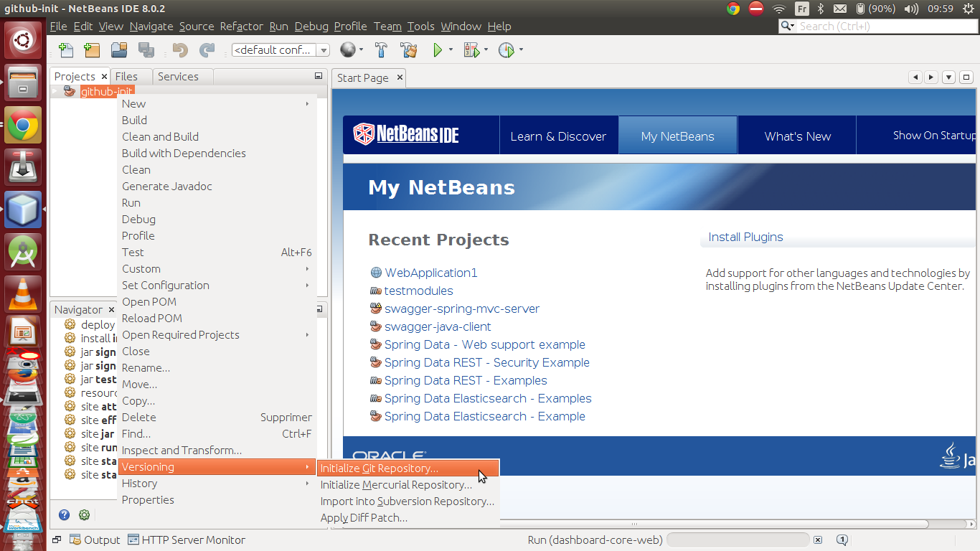Viewport: 980px width, 551px height.
Task: Cancel the running task with the X button
Action: (817, 540)
